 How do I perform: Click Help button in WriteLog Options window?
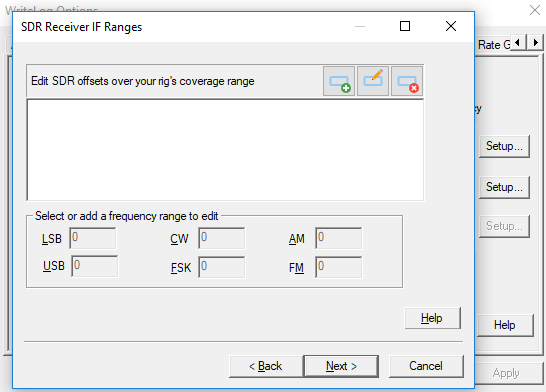click(505, 326)
